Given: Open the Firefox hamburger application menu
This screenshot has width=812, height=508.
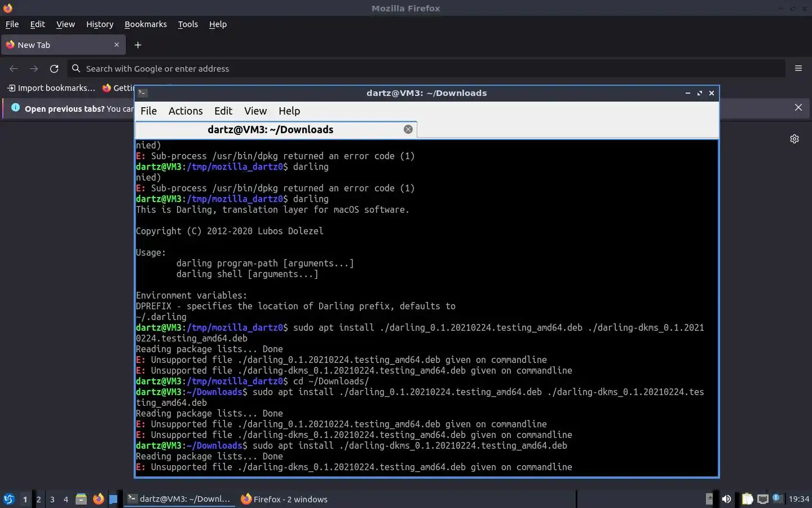Looking at the screenshot, I should [x=798, y=68].
